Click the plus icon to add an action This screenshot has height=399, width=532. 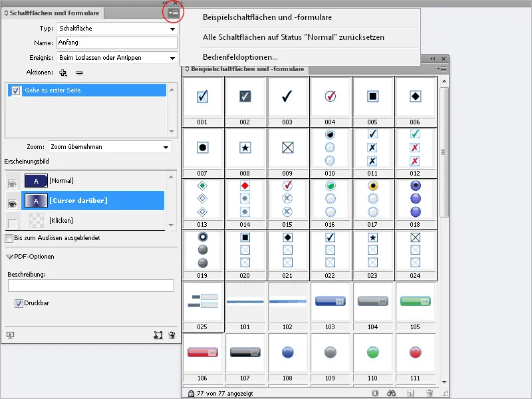63,72
